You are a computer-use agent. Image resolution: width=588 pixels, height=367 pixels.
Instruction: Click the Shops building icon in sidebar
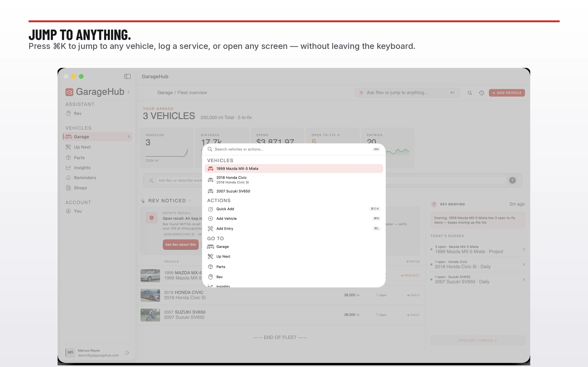pos(68,188)
